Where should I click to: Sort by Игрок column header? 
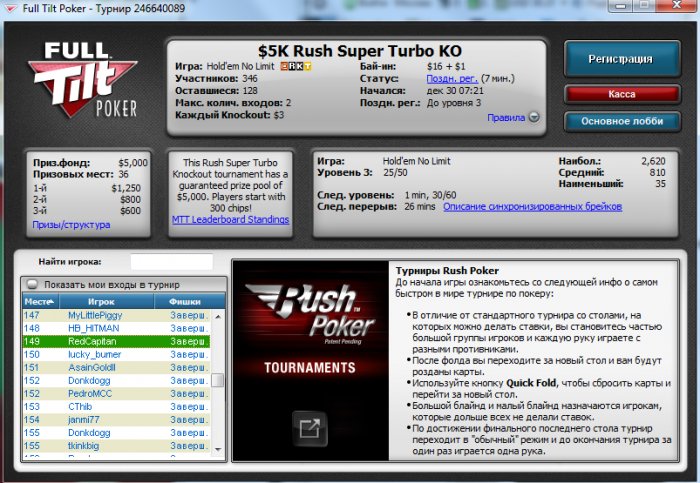[106, 302]
